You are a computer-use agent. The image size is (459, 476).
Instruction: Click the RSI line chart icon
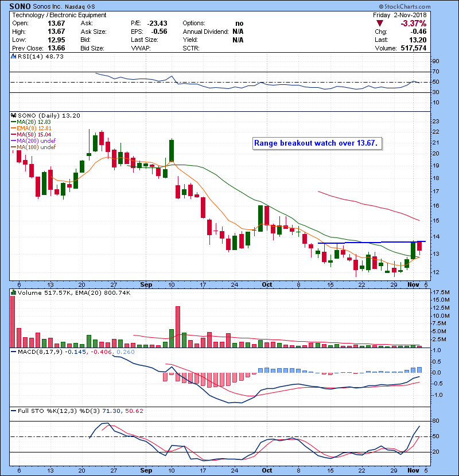(14, 56)
